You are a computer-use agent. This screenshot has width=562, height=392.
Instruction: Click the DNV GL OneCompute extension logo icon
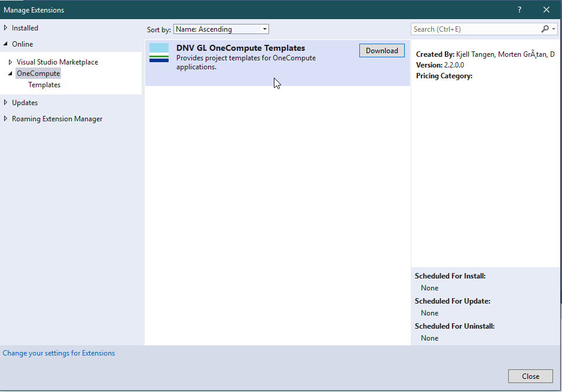click(159, 53)
